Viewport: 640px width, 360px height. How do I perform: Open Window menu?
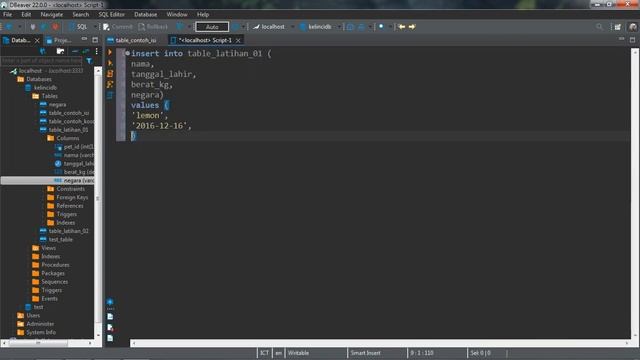[177, 14]
